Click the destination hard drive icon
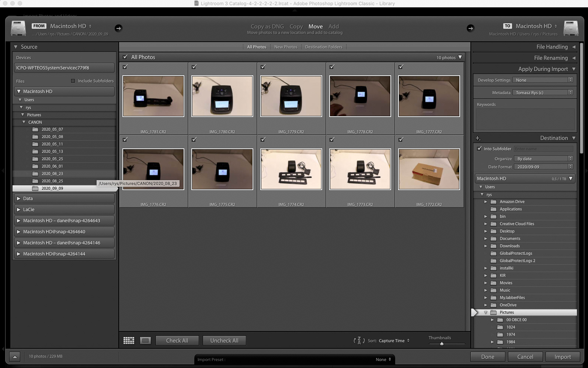 point(571,28)
